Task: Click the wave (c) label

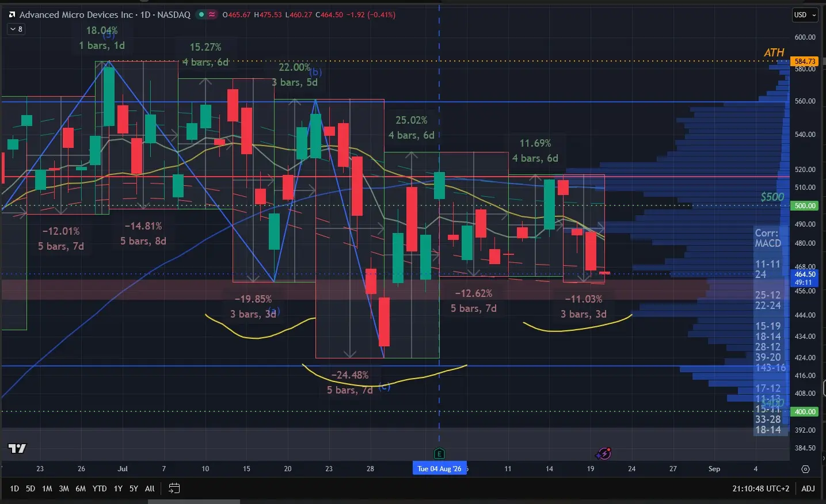Action: (385, 387)
